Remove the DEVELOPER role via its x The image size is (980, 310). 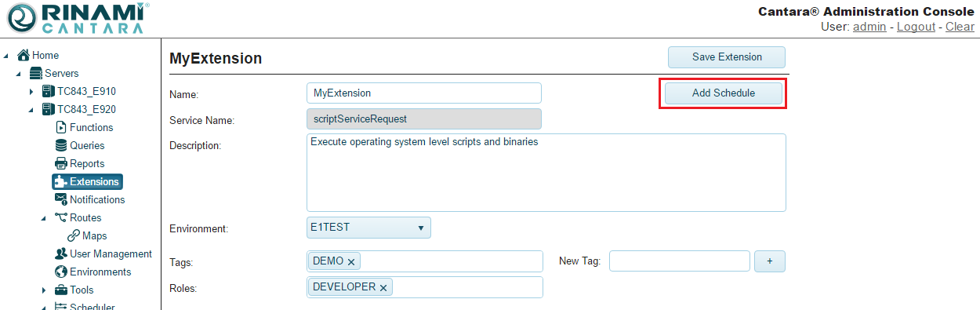pos(383,288)
